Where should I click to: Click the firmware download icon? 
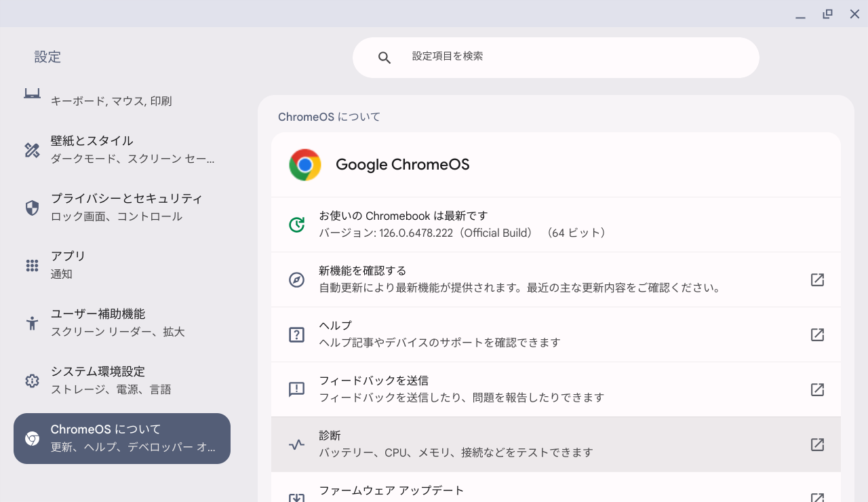[x=296, y=497]
